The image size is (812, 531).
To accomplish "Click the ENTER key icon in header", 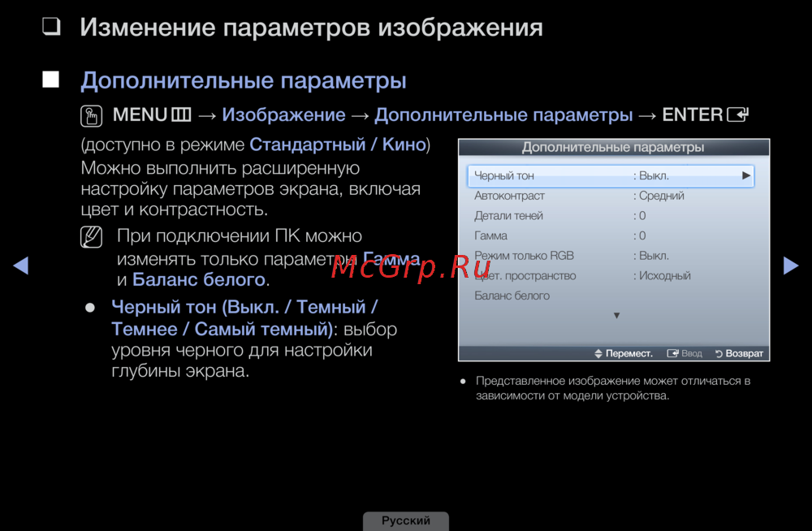I will click(x=737, y=115).
